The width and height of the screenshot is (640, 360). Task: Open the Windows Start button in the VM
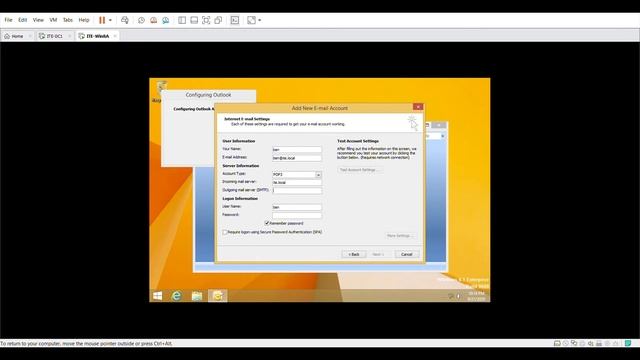coord(158,296)
